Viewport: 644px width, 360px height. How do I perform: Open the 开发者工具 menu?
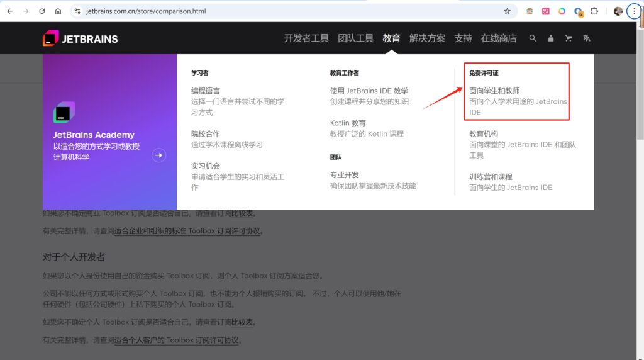(x=306, y=38)
